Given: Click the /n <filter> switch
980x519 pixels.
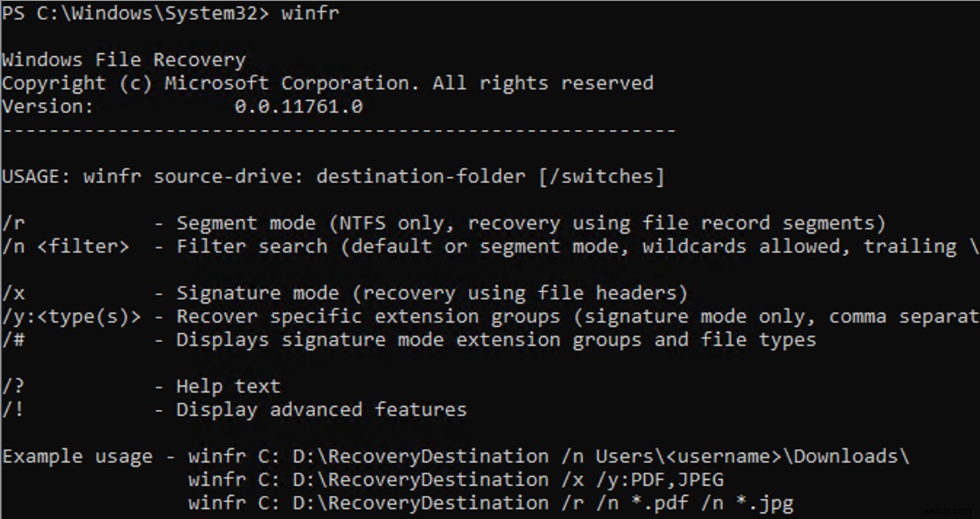Looking at the screenshot, I should (x=65, y=247).
